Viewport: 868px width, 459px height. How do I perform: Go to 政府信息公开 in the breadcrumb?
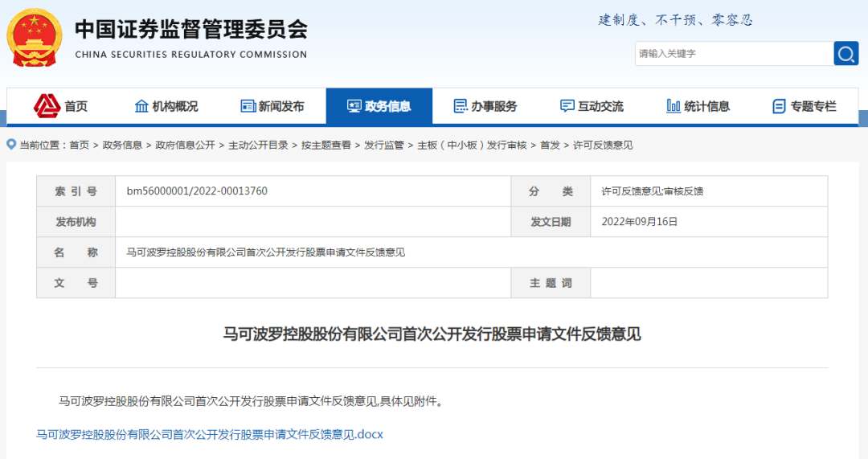[186, 145]
